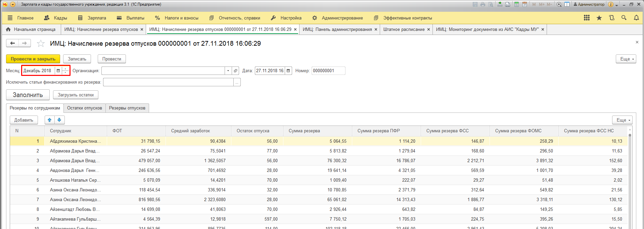Click the Загрузить остатки button
Image resolution: width=644 pixels, height=229 pixels.
pos(76,95)
